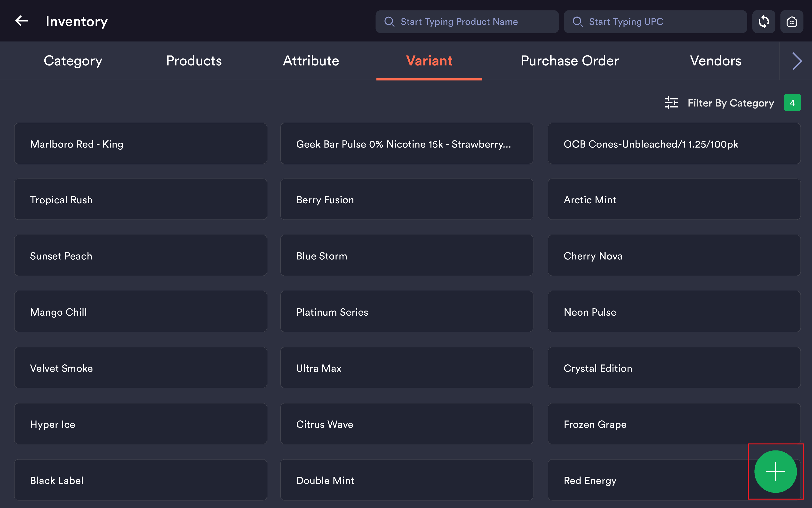812x508 pixels.
Task: Open the Platinum Series variant
Action: point(406,312)
